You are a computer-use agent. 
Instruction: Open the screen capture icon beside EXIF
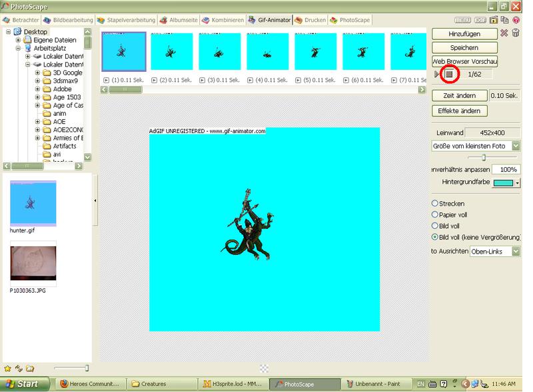coord(494,20)
